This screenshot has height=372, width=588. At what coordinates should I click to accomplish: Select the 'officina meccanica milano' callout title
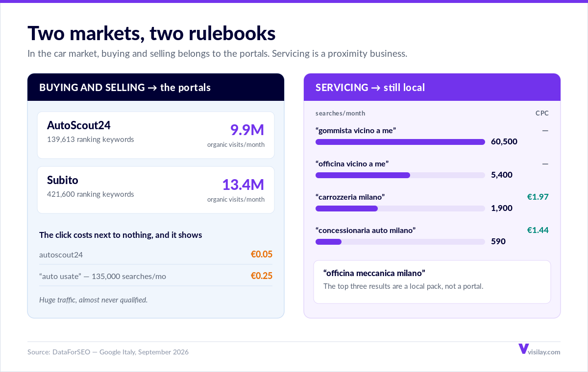374,273
